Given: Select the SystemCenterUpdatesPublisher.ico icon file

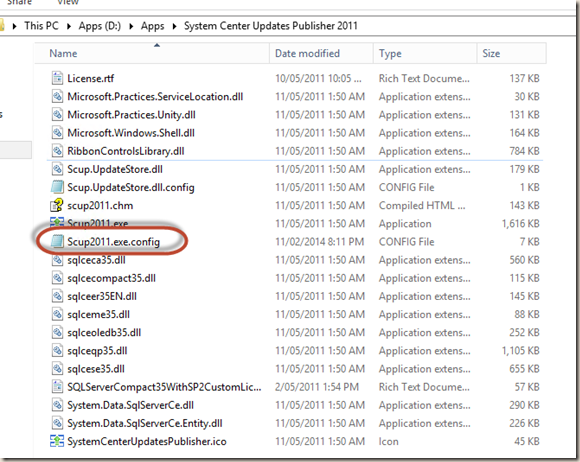Looking at the screenshot, I should 57,441.
